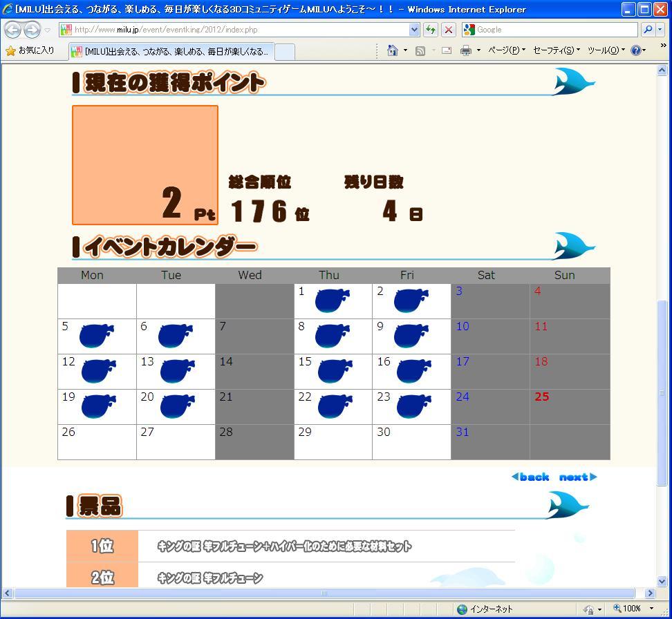Image resolution: width=672 pixels, height=619 pixels.
Task: Click the pufferfish stamp on day 16
Action: click(414, 371)
